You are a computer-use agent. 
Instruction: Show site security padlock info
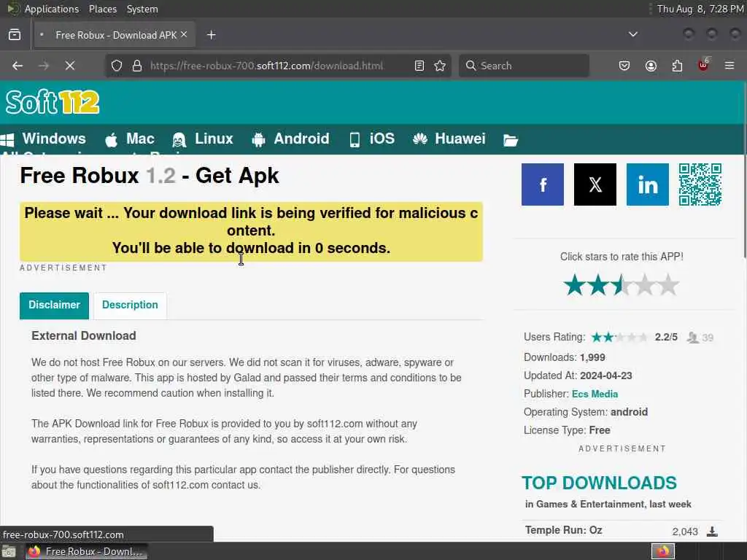137,66
